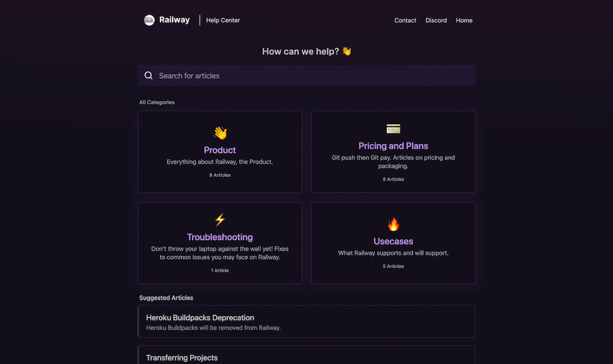Viewport: 613px width, 364px height.
Task: Go to Home from top navigation
Action: coord(464,20)
